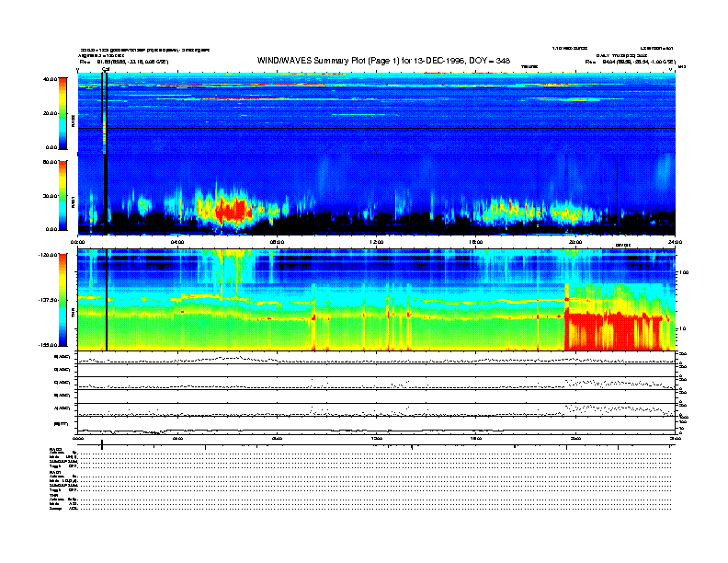Click the 12:00 label beneath the RAD1 spectrogram
The height and width of the screenshot is (563, 728).
(377, 242)
